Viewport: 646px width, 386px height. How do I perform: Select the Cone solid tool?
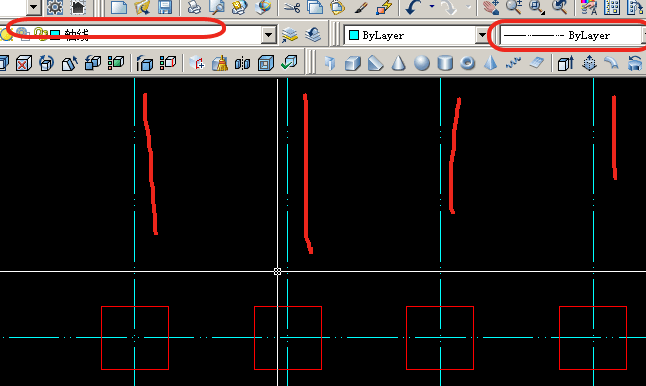[x=398, y=63]
